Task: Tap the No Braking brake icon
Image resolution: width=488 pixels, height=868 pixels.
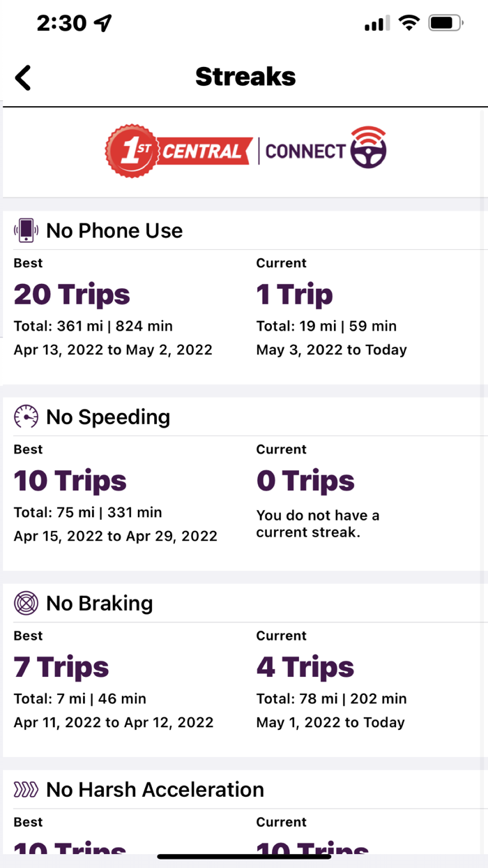Action: [26, 603]
